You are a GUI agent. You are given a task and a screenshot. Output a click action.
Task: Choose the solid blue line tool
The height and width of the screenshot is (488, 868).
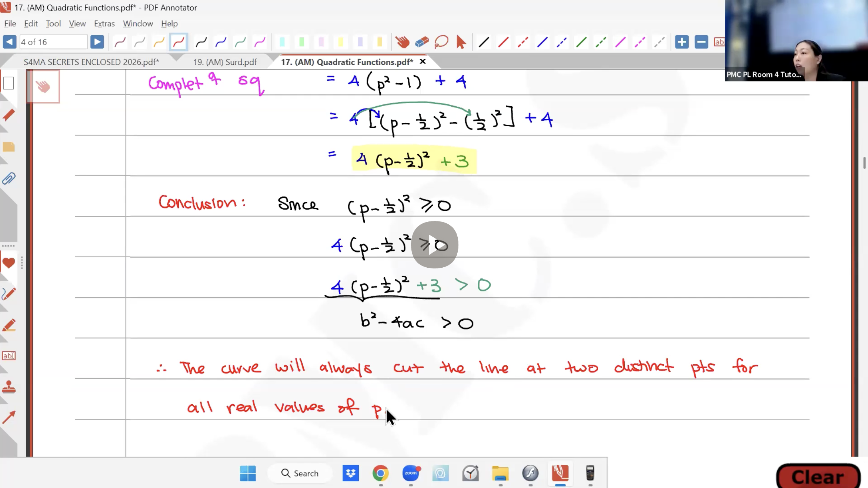point(542,42)
